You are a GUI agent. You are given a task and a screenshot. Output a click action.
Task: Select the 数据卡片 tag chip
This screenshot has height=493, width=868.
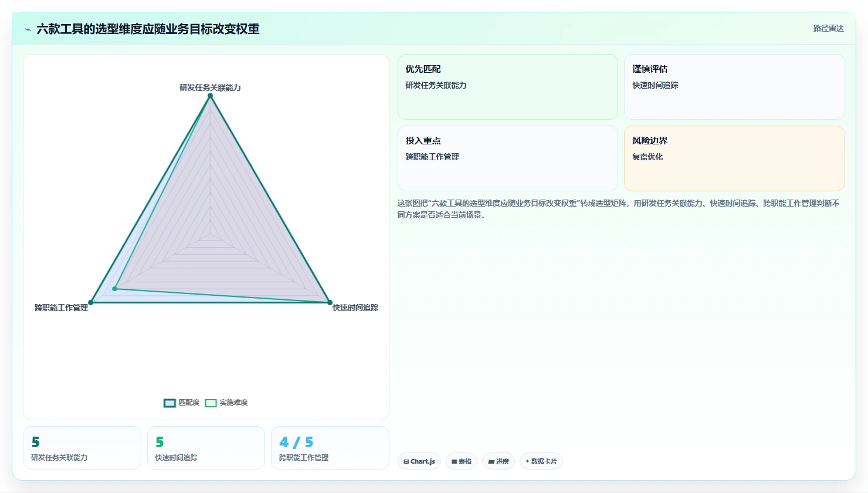pos(541,461)
